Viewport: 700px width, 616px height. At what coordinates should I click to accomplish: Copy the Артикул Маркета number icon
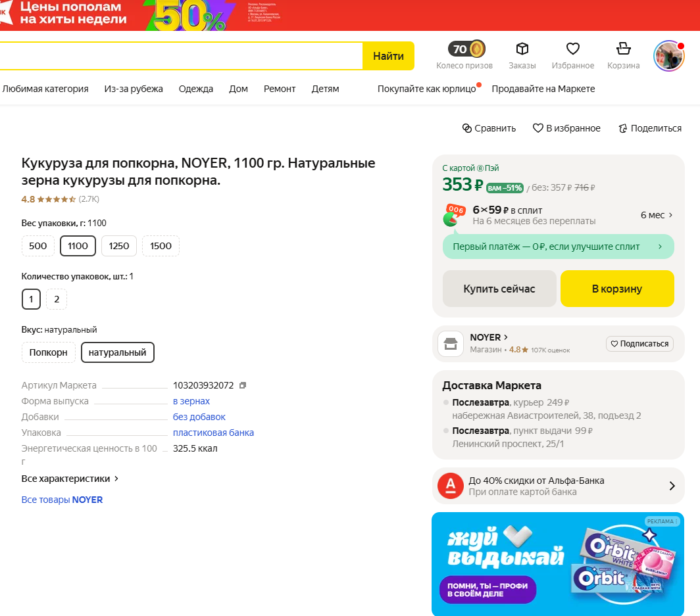[243, 385]
